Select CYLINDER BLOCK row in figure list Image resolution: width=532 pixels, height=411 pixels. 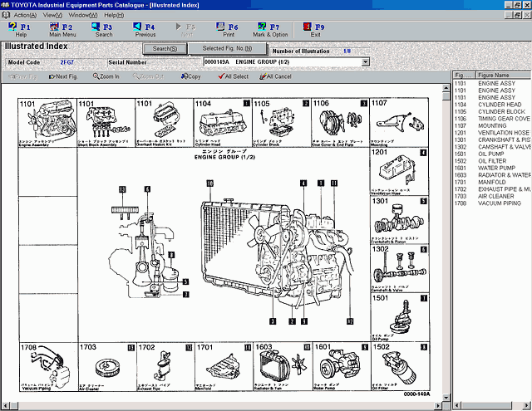click(x=492, y=112)
